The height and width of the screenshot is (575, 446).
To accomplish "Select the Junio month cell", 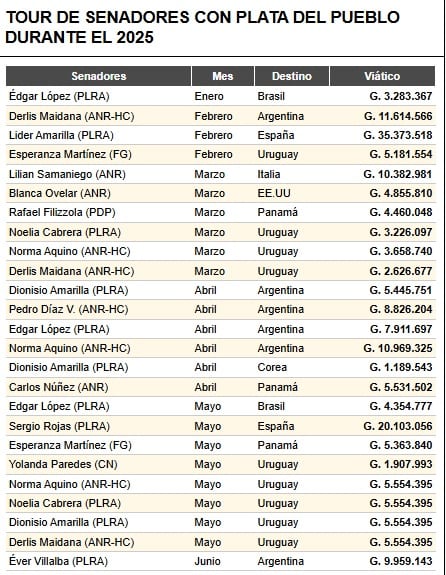I will [x=207, y=561].
